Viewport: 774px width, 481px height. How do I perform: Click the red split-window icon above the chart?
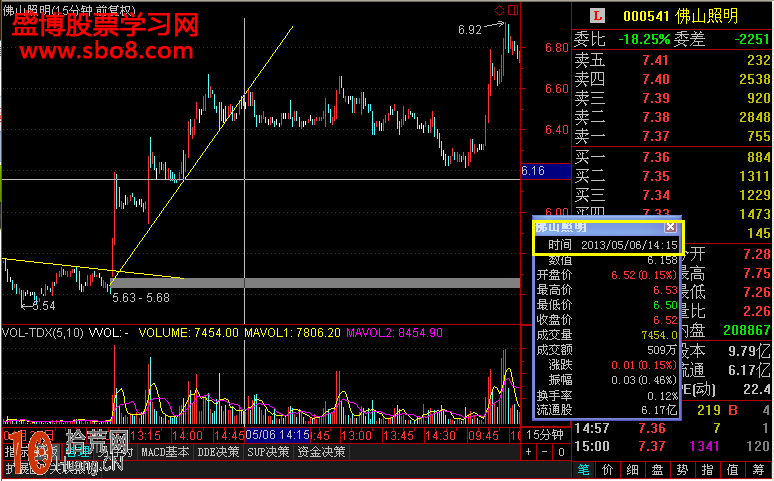click(513, 10)
